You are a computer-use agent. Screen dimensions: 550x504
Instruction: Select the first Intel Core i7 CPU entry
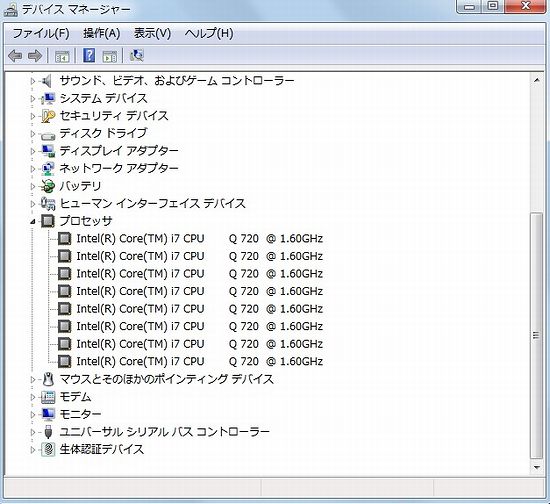pos(200,238)
